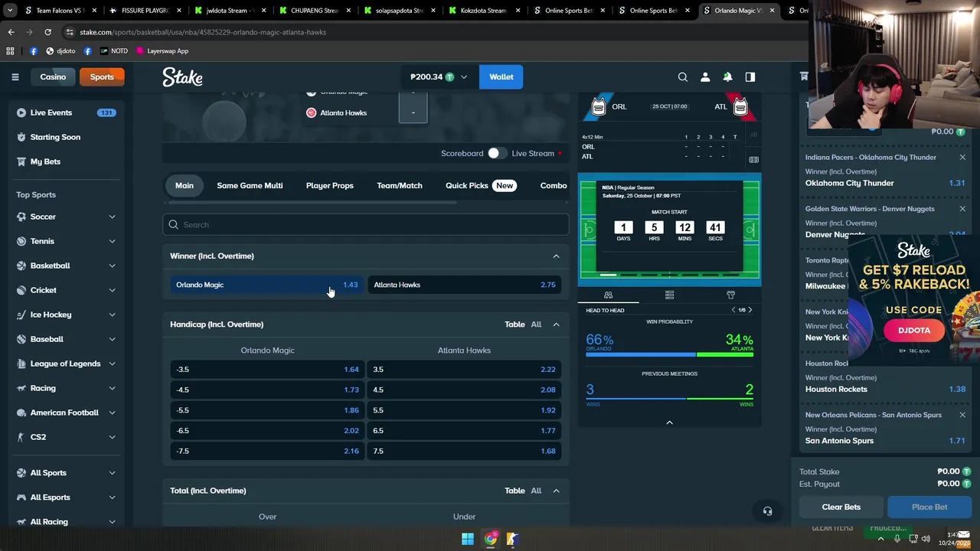Select the Team/Match tab
This screenshot has height=551, width=980.
point(400,185)
